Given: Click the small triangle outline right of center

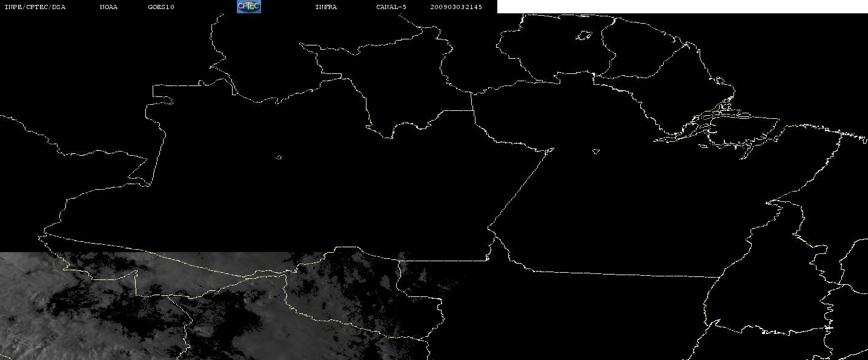Looking at the screenshot, I should 596,152.
